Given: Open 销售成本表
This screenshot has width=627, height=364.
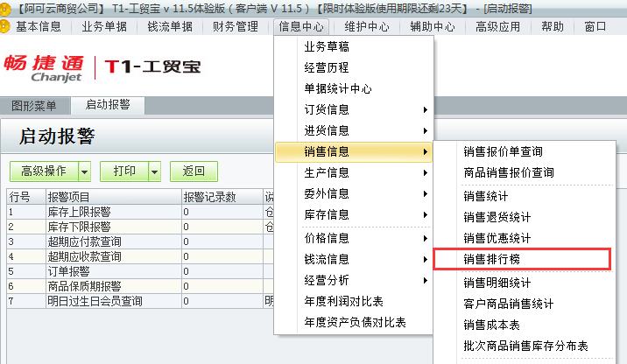Looking at the screenshot, I should [524, 325].
